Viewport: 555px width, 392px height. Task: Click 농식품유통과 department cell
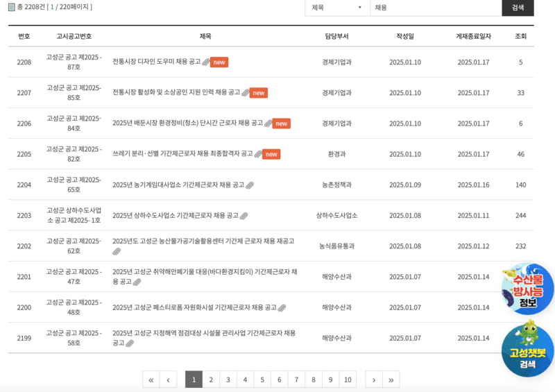tap(336, 246)
